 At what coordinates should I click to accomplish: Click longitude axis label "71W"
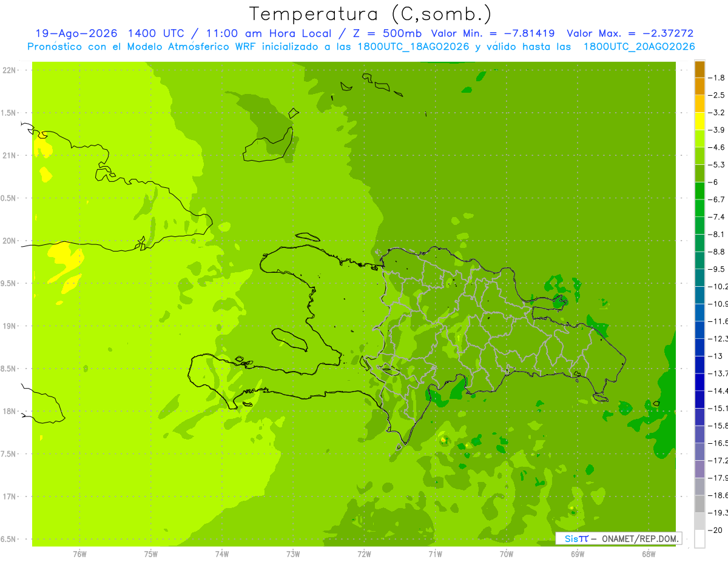[x=435, y=554]
